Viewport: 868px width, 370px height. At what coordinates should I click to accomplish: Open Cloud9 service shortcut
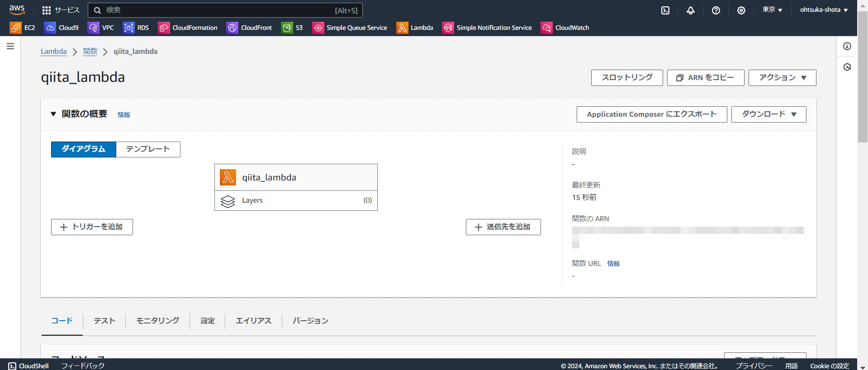coord(62,28)
